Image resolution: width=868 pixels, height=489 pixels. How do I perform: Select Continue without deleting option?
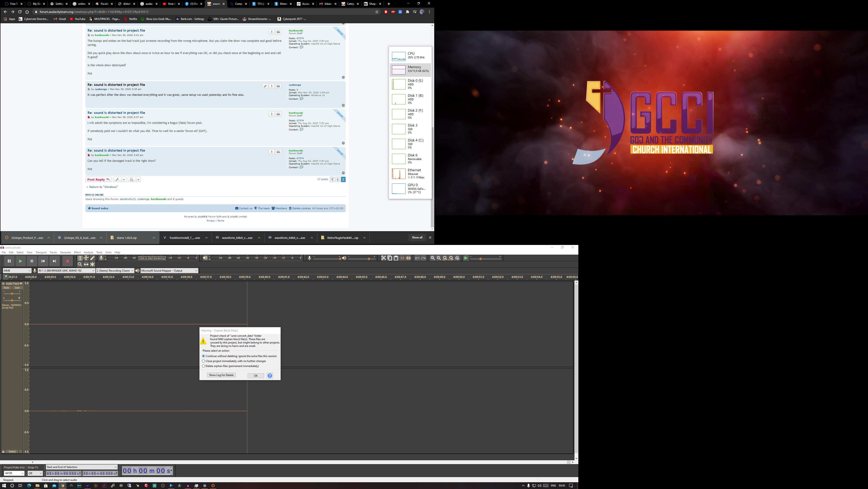pos(239,356)
